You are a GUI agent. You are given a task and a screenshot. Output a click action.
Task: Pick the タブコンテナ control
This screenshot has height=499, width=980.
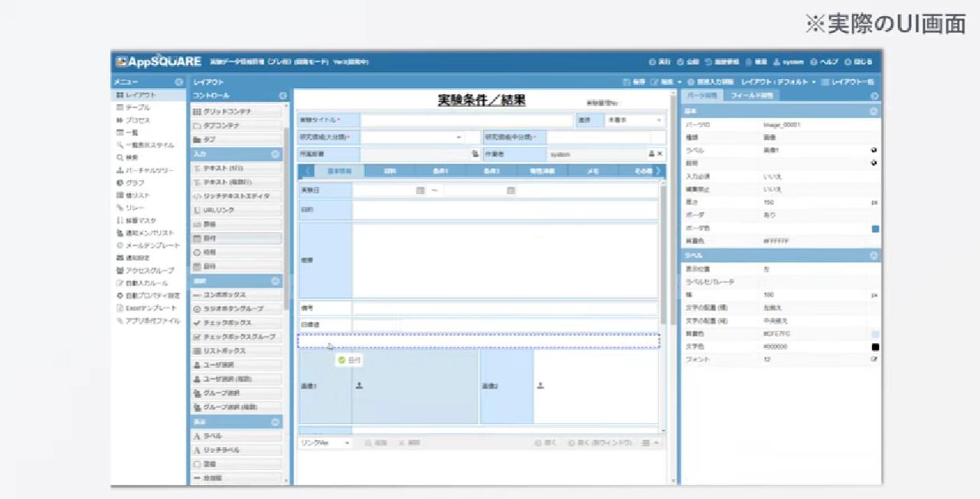tap(236, 125)
